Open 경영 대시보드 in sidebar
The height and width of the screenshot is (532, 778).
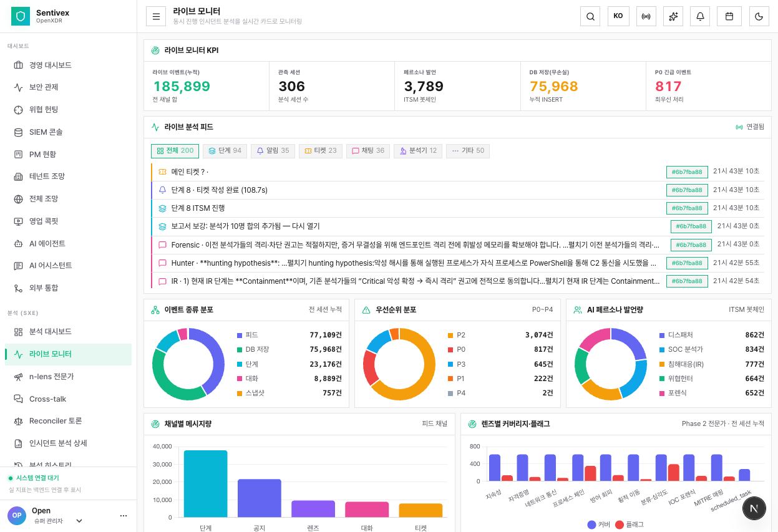coord(68,65)
